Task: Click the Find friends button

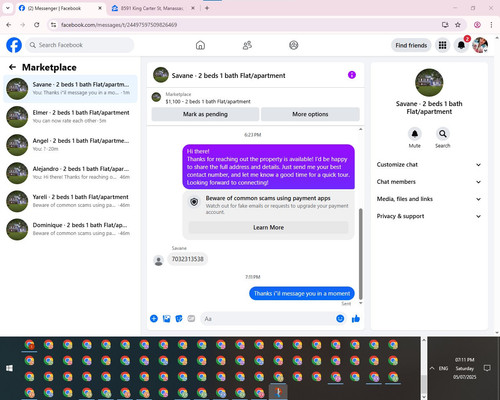Action: [411, 45]
